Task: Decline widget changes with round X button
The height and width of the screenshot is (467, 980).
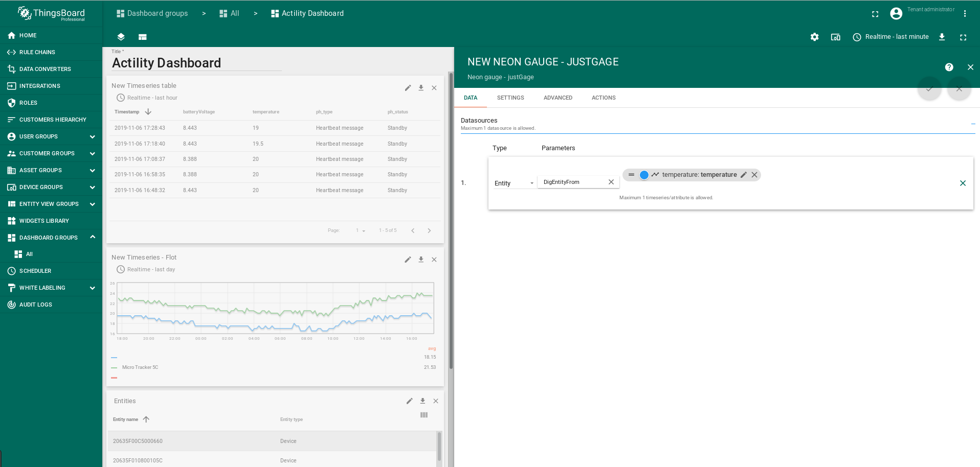Action: (959, 89)
